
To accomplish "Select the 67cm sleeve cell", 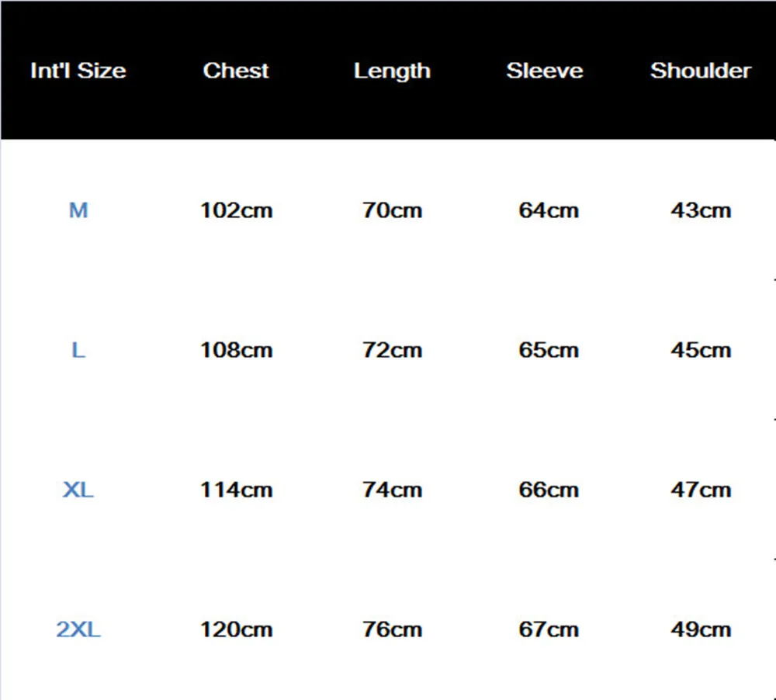I will coord(549,629).
